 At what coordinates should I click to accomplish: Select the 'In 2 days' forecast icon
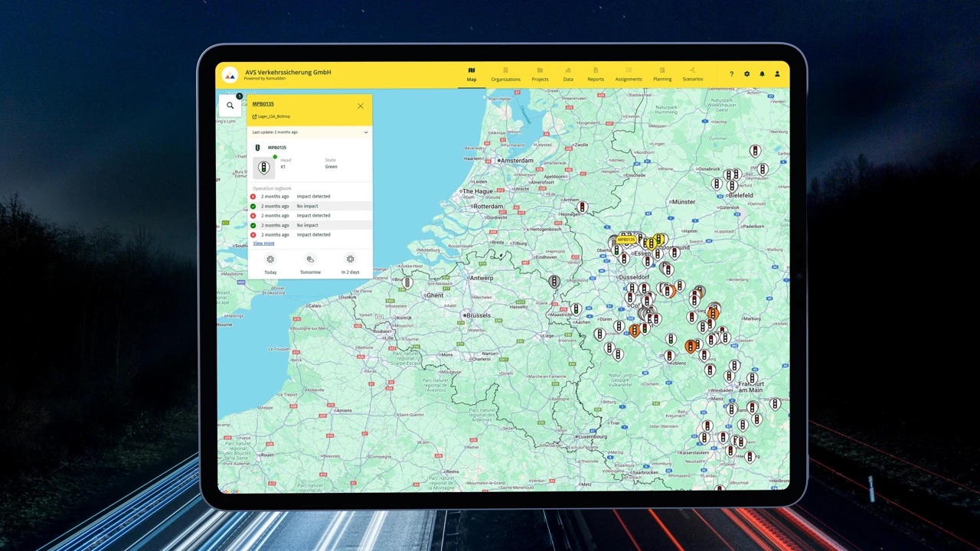pos(350,260)
